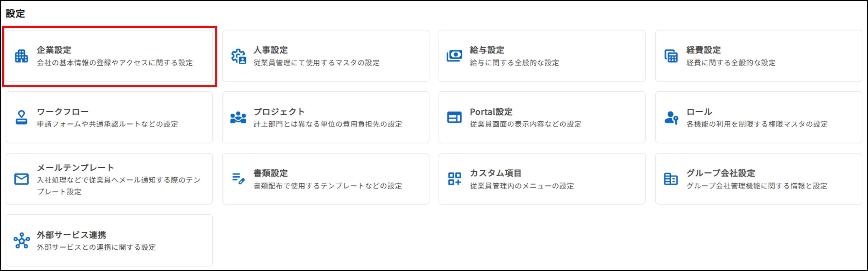The height and width of the screenshot is (271, 868).
Task: Open the 企業設定 title link
Action: click(x=54, y=50)
